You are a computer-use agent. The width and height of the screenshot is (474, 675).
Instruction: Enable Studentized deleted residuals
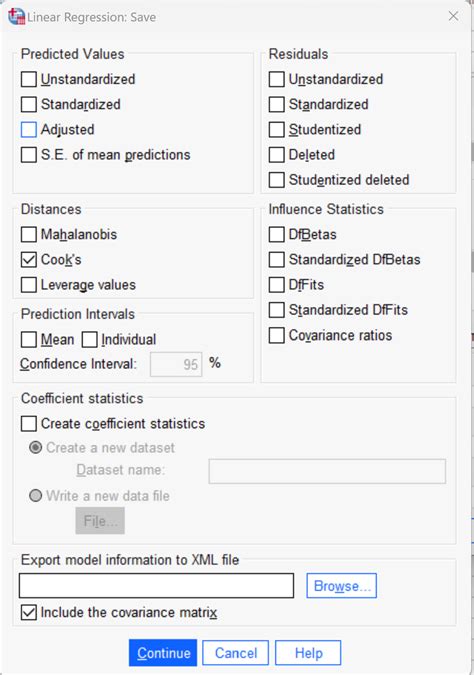coord(276,180)
